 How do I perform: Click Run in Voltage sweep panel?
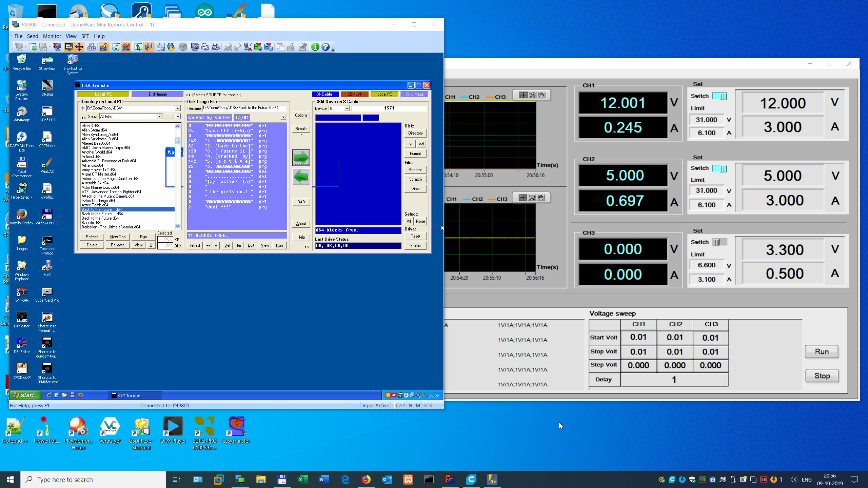click(822, 351)
